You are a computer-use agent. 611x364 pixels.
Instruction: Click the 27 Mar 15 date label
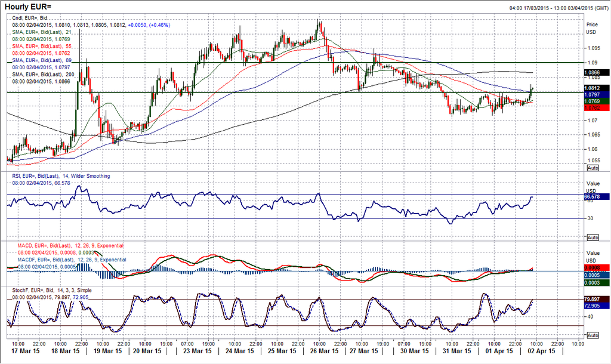(363, 351)
